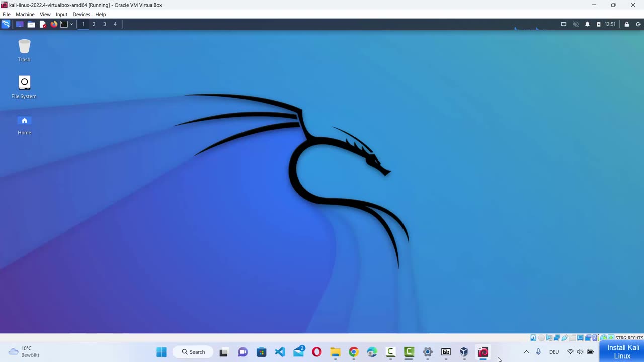Screen dimensions: 644x362
Task: Open Google Chrome from the taskbar
Action: [x=354, y=352]
